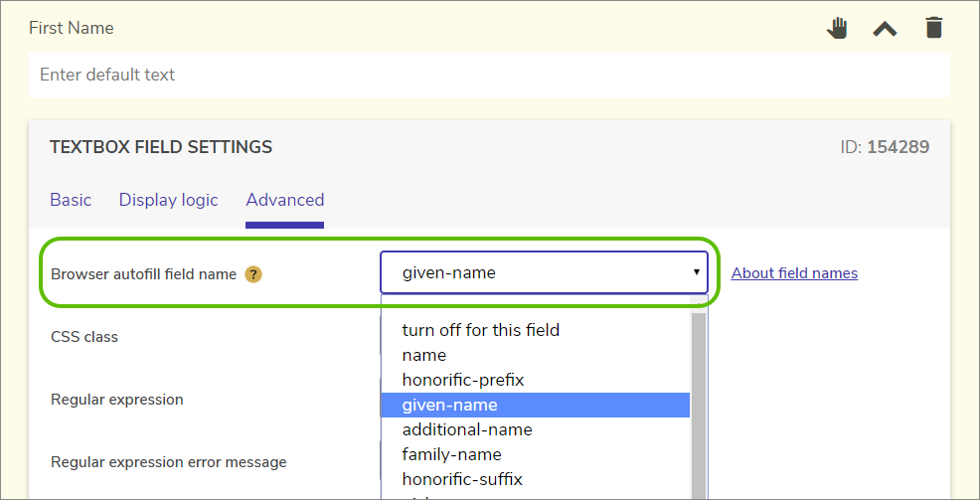980x500 pixels.
Task: Select 'family-name' autofill option
Action: click(451, 454)
